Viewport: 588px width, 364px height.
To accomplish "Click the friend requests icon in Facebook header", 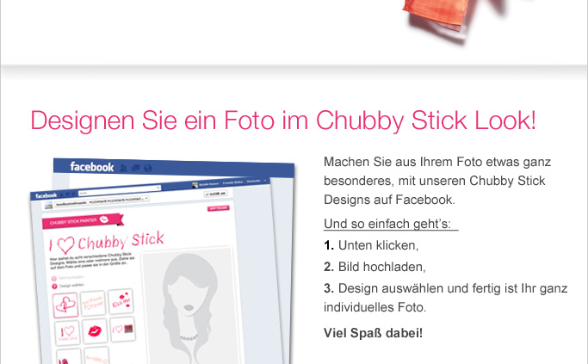I will [x=123, y=168].
